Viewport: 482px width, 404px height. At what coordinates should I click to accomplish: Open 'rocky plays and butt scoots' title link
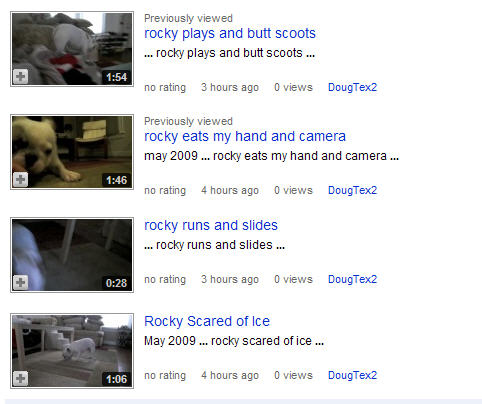pyautogui.click(x=230, y=33)
